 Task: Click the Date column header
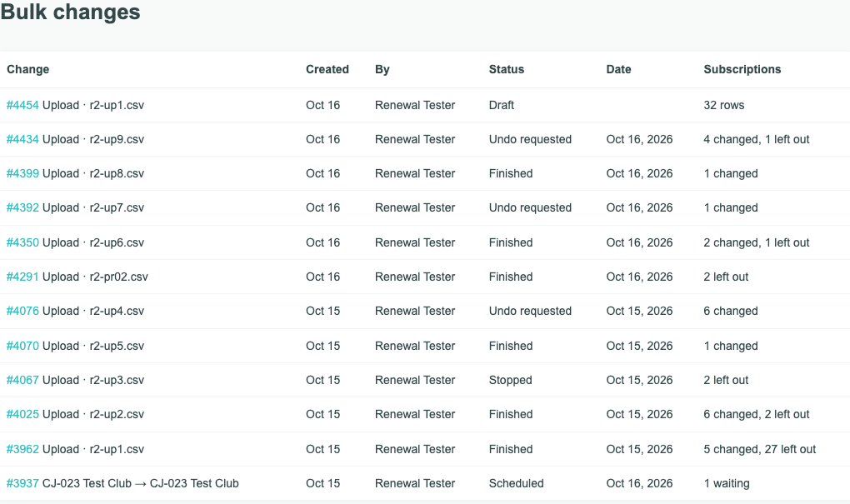pos(618,69)
